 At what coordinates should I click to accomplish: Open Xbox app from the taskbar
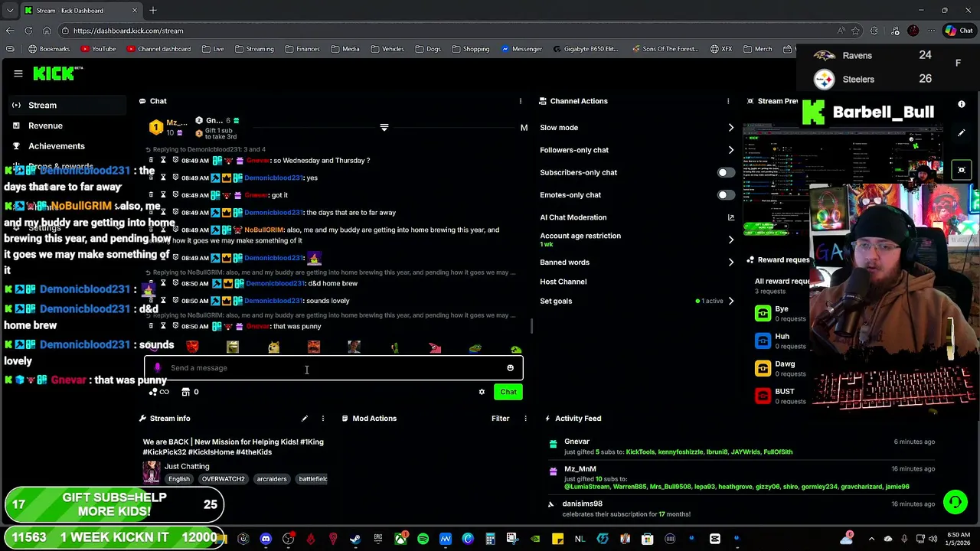pos(400,539)
